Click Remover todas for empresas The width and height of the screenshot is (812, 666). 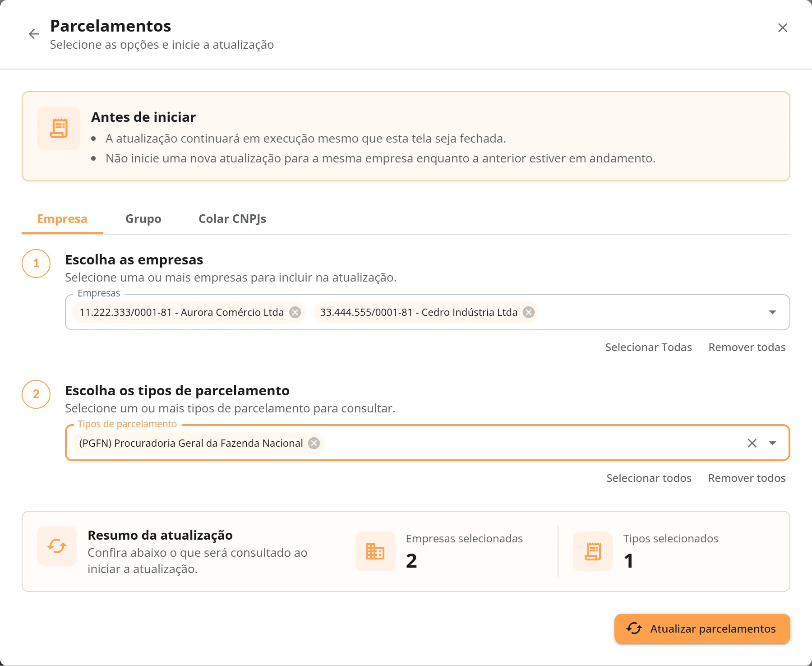pyautogui.click(x=747, y=347)
